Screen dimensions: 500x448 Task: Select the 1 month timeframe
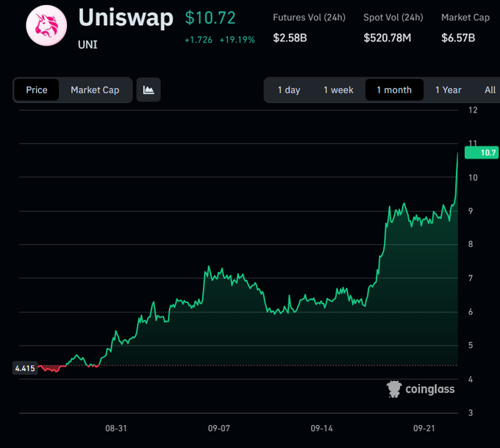(394, 90)
